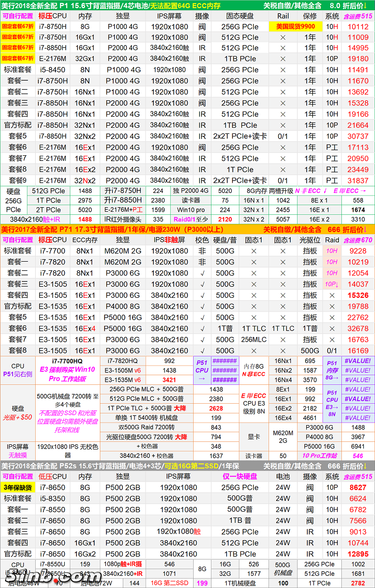
Task: Select the price cell 10112
Action: tap(358, 26)
